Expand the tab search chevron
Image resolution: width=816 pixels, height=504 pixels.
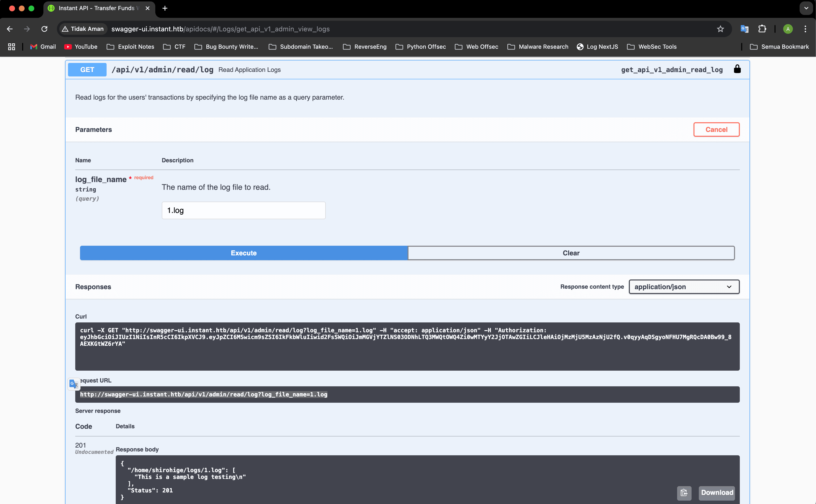806,8
